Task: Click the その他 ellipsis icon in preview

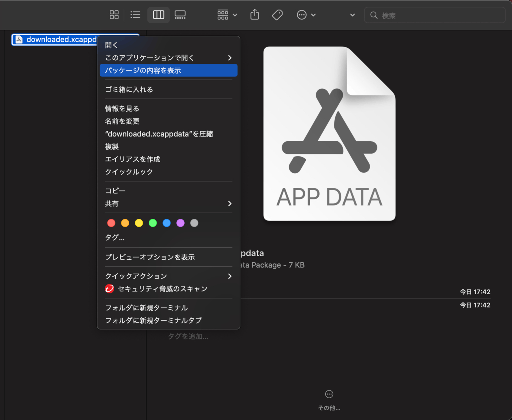Action: click(329, 394)
